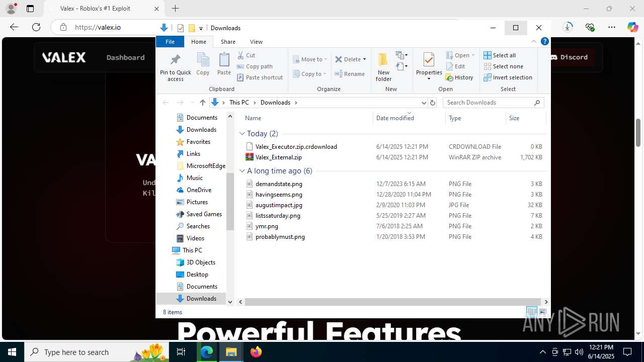Image resolution: width=644 pixels, height=362 pixels.
Task: Click Paste shortcut command
Action: (x=260, y=77)
